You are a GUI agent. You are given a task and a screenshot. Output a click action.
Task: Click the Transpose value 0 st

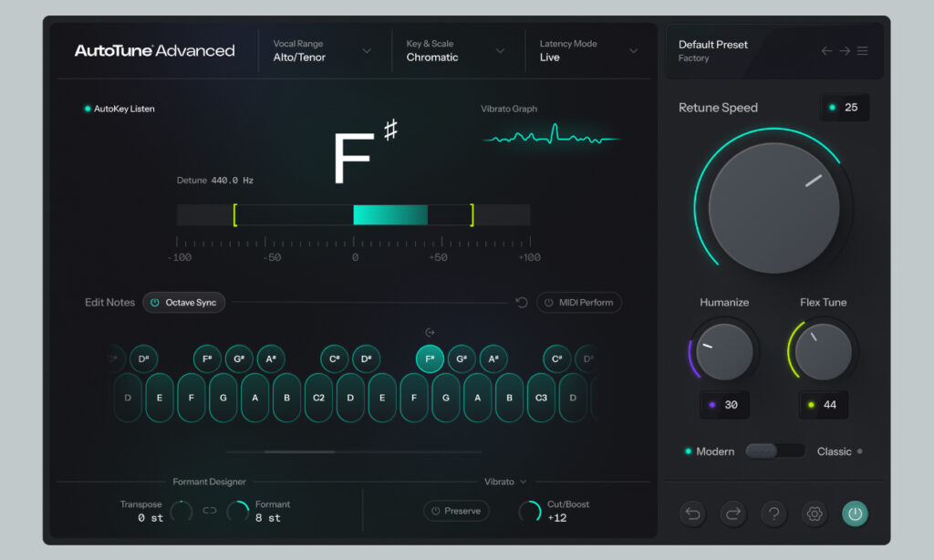click(150, 518)
